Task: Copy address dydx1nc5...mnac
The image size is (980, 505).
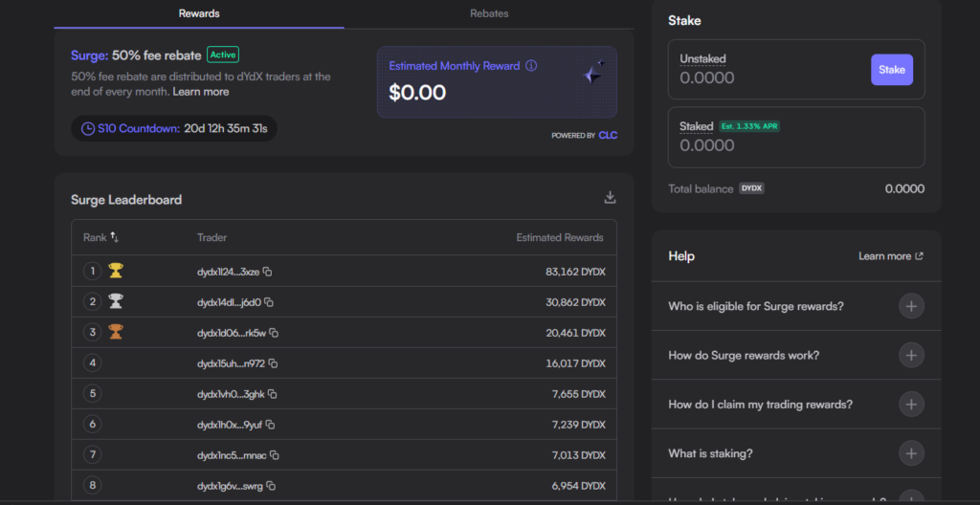Action: click(275, 455)
